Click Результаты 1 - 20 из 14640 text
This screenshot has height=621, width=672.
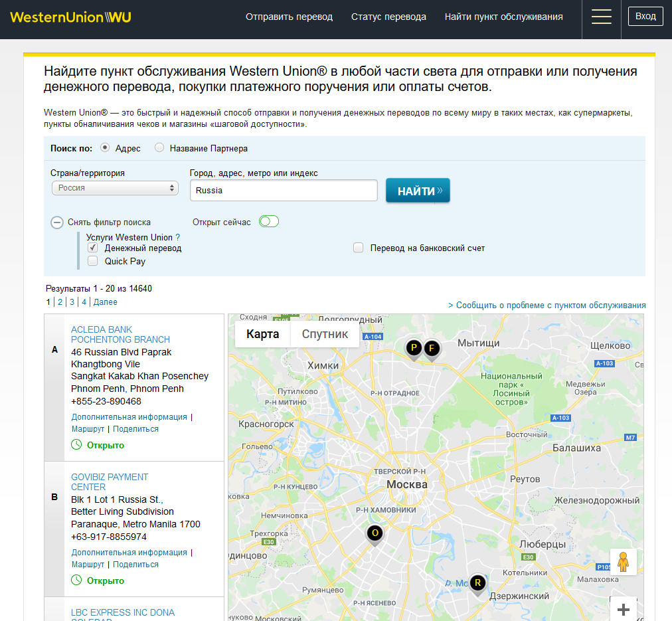99,288
